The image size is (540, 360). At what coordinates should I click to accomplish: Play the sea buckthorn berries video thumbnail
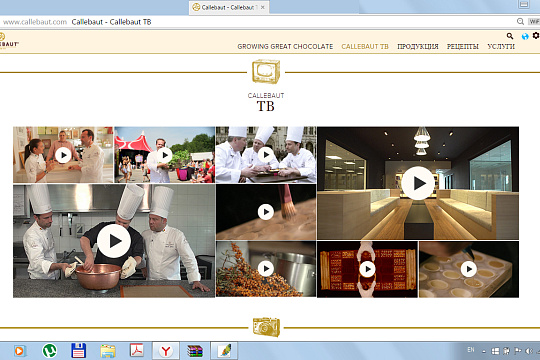click(266, 269)
